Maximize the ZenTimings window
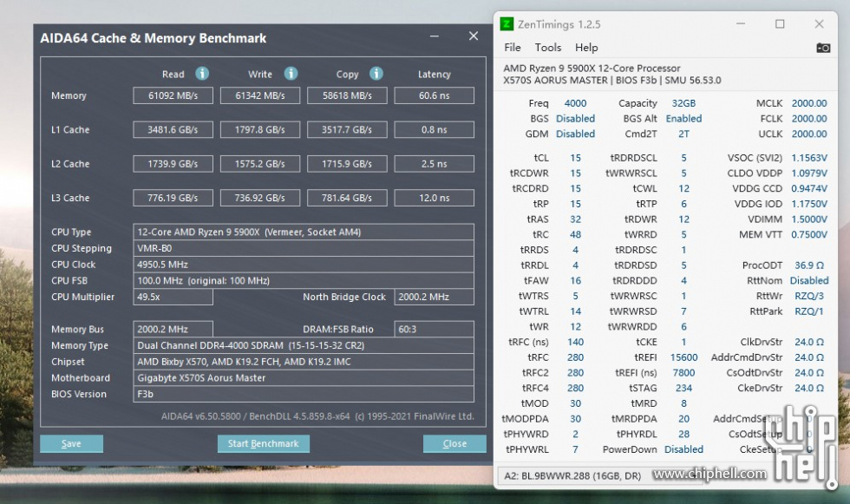This screenshot has width=850, height=504. tap(780, 23)
